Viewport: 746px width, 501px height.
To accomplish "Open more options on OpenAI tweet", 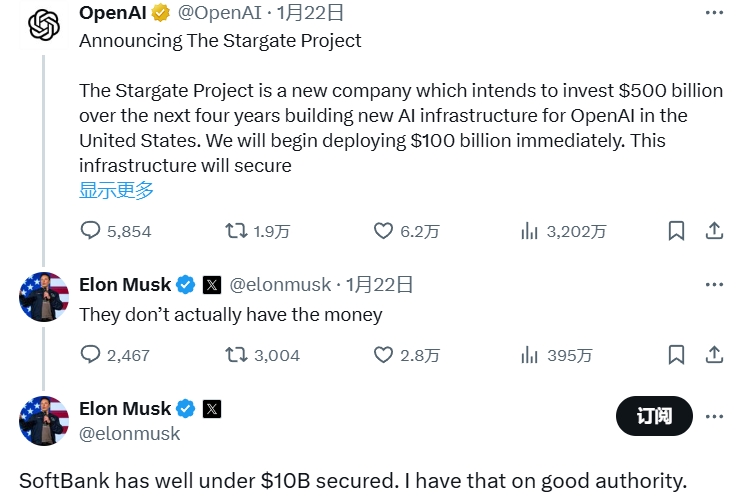I will (714, 13).
